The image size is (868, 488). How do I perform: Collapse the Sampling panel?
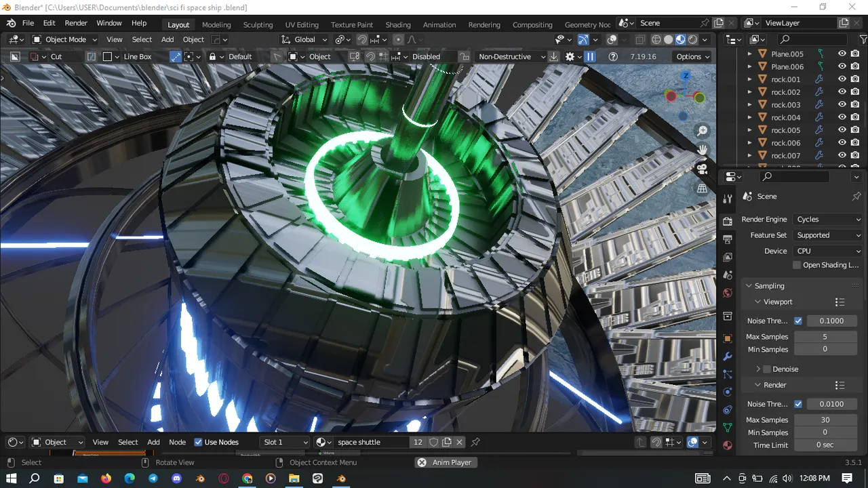(749, 286)
